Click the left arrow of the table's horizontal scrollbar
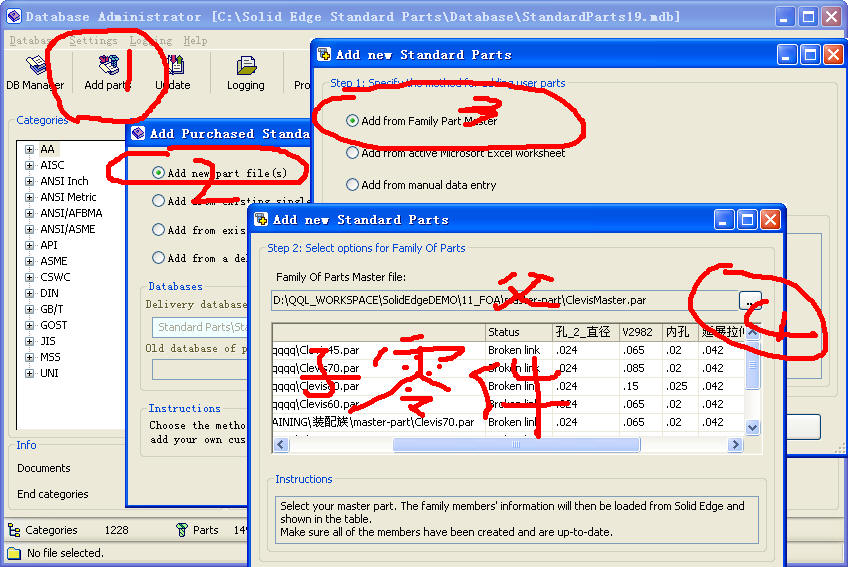This screenshot has width=848, height=567. point(281,445)
